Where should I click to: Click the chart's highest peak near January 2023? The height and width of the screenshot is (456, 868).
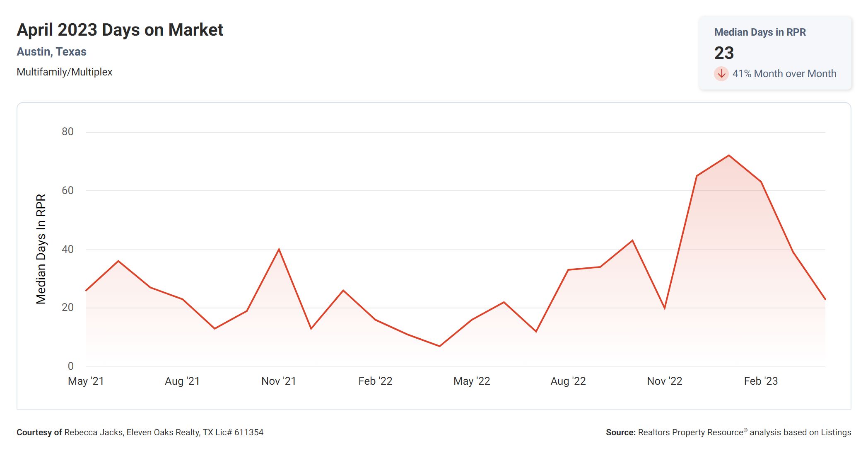pos(728,155)
